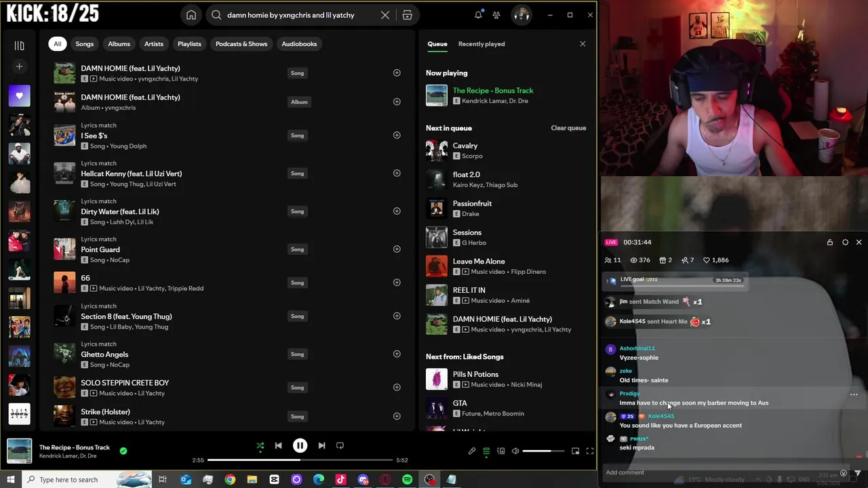Filter results by Albums
Image resolution: width=868 pixels, height=488 pixels.
click(x=119, y=44)
